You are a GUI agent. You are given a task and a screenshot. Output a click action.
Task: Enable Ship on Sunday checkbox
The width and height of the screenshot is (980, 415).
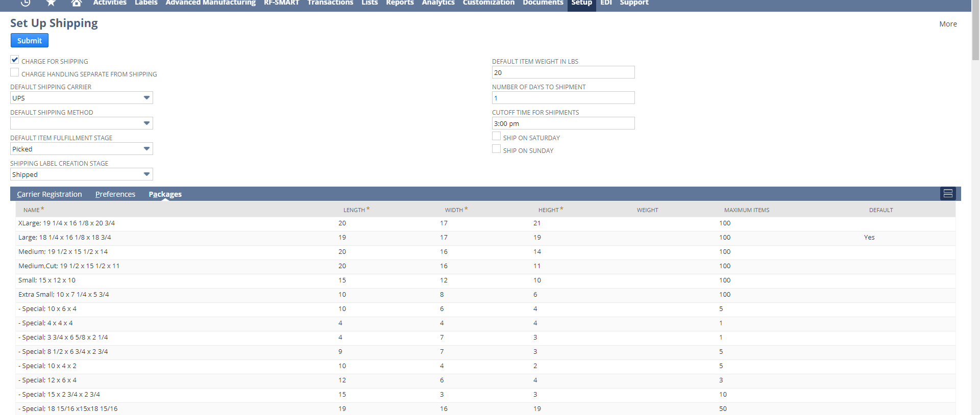[x=496, y=149]
